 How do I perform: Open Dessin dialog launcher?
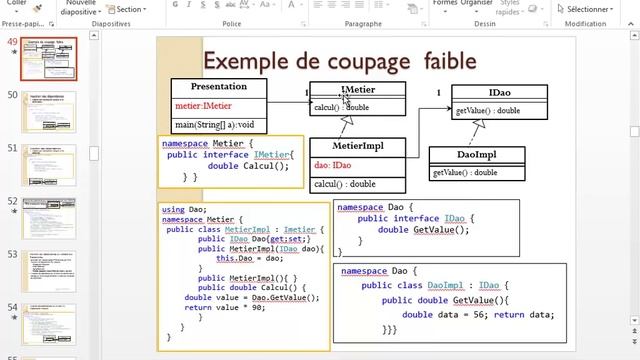pos(546,24)
